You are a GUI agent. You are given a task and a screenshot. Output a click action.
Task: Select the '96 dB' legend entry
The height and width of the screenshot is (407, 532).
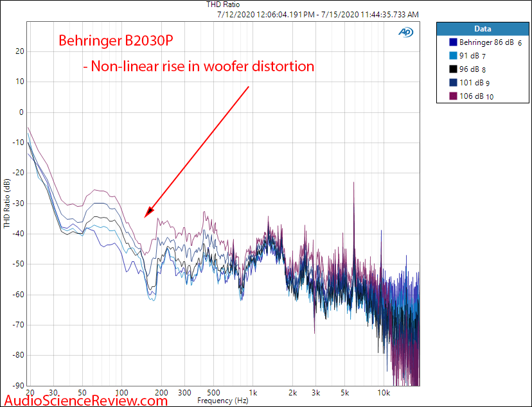click(468, 69)
